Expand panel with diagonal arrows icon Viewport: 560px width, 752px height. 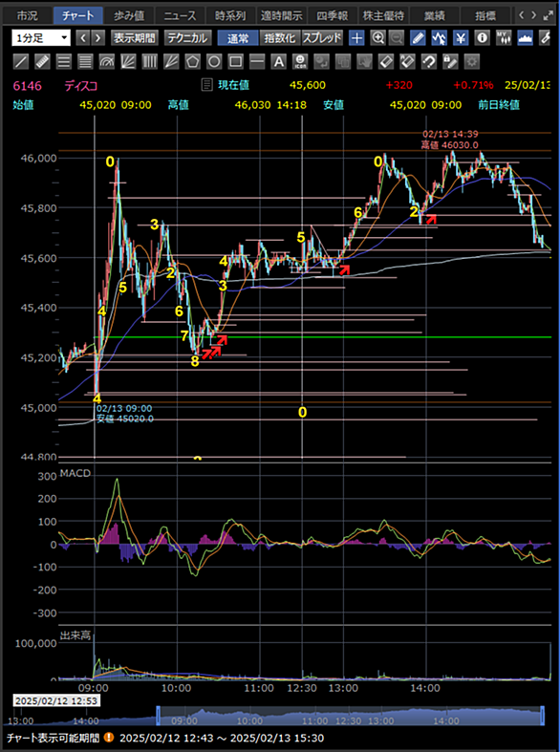[548, 16]
